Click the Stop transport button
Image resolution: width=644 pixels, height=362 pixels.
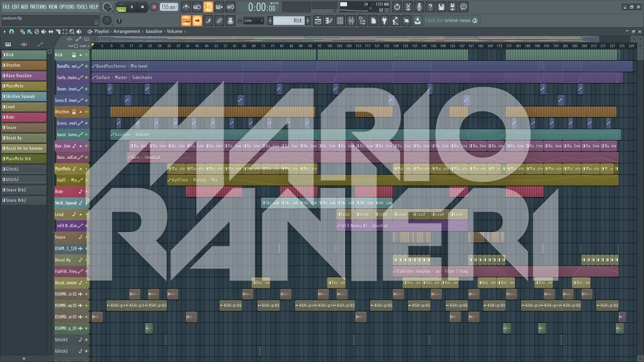tap(142, 7)
